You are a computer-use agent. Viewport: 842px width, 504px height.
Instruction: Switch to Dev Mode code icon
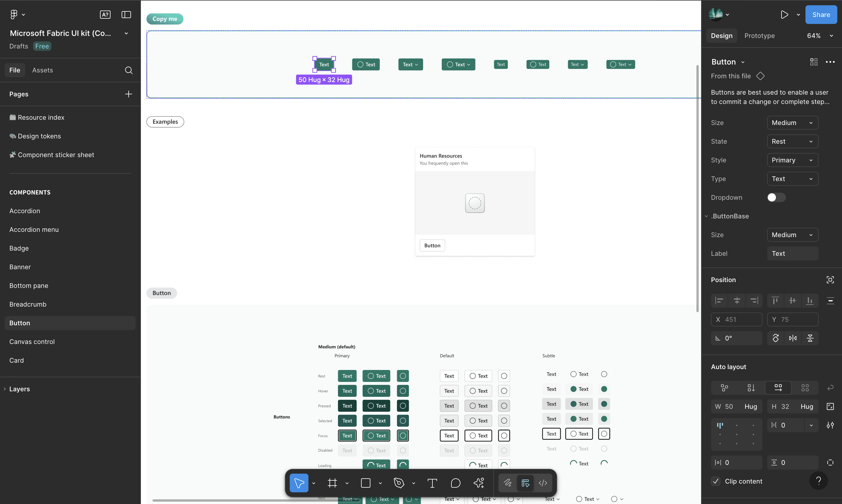coord(543,483)
